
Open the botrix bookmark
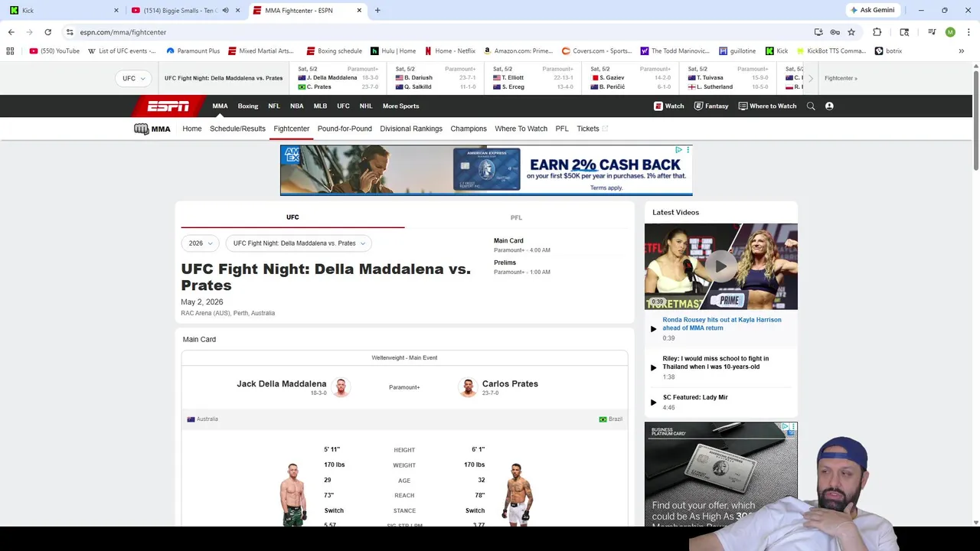[x=888, y=51]
